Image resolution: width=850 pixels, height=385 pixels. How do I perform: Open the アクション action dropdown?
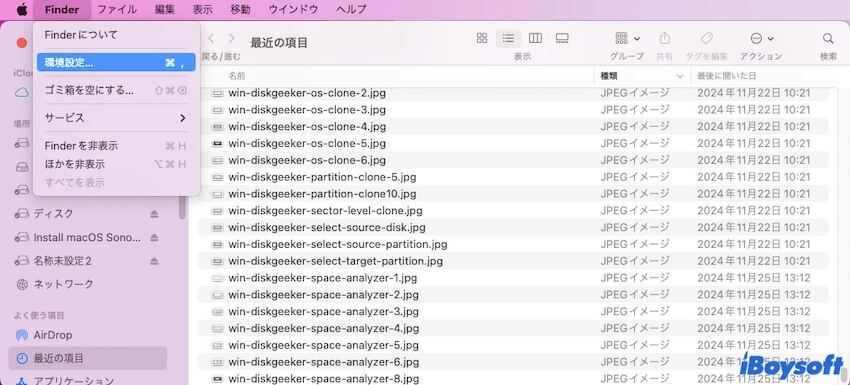(761, 38)
